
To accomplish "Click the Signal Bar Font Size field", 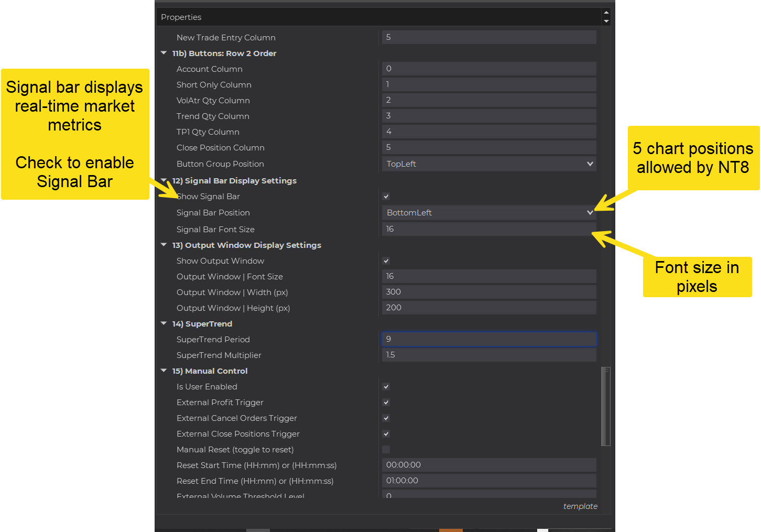I will click(489, 229).
